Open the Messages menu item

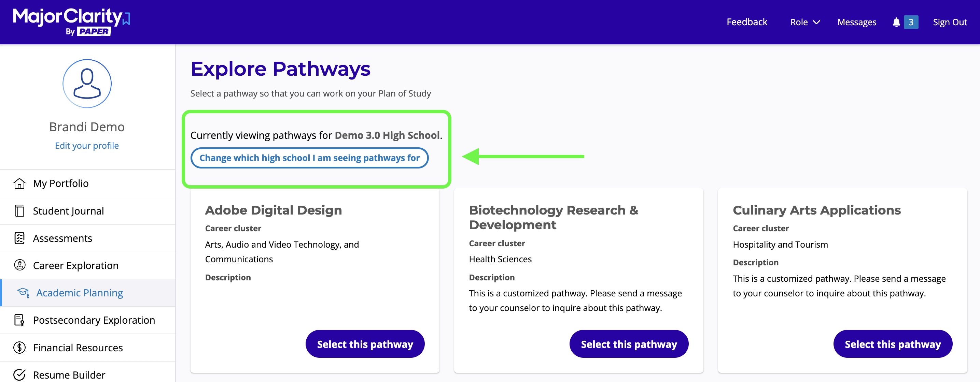(x=856, y=22)
